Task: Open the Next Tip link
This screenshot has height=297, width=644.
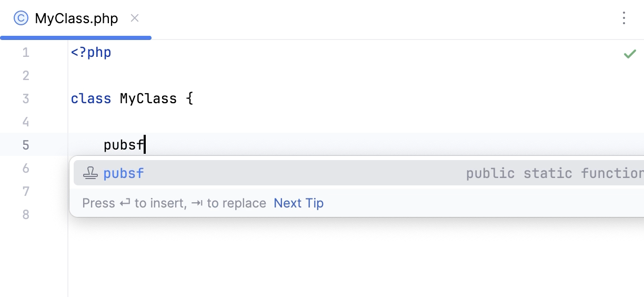Action: point(298,203)
